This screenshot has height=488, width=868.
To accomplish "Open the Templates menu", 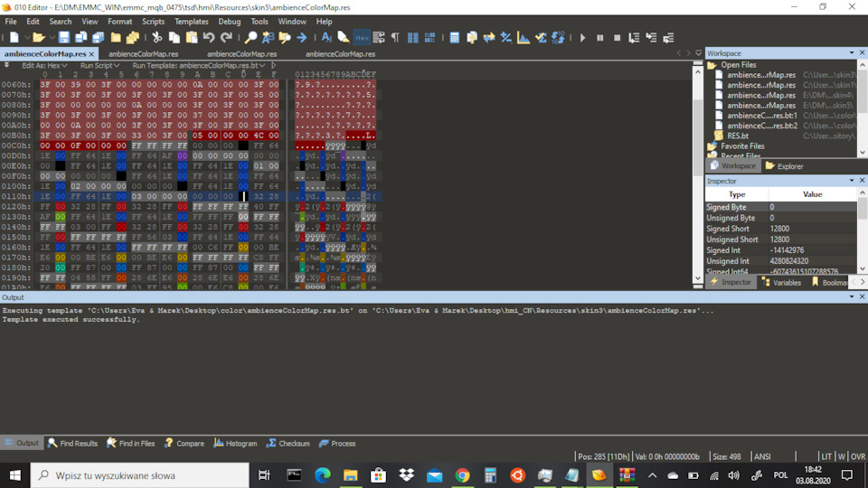I will coord(191,22).
